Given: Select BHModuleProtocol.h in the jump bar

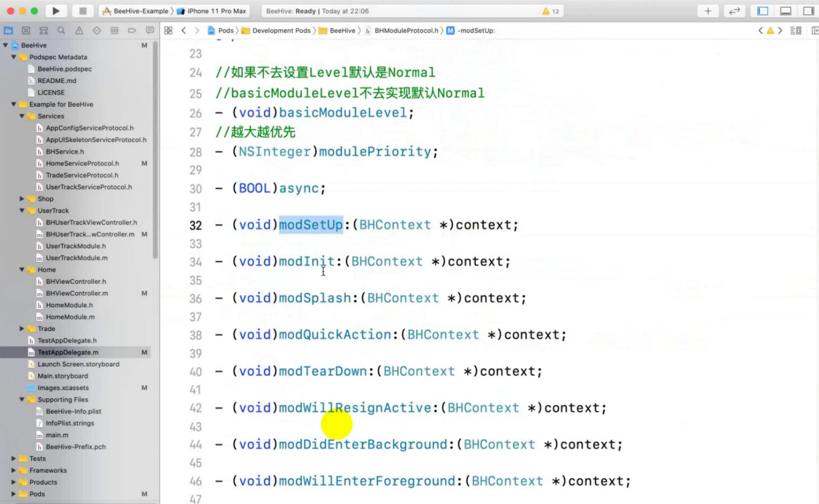Looking at the screenshot, I should 406,31.
